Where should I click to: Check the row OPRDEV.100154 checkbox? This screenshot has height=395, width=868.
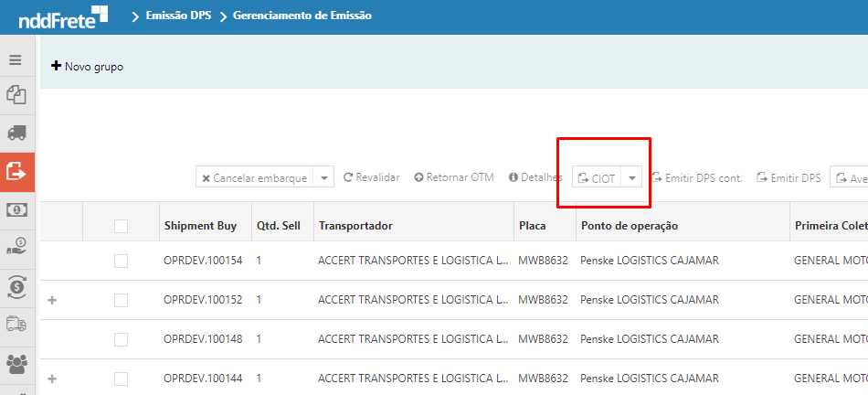tap(121, 261)
